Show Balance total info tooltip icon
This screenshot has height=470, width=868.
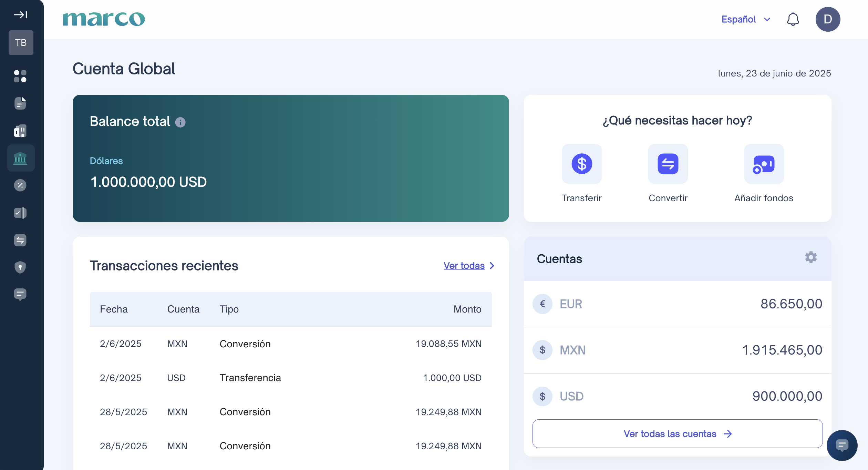(180, 122)
